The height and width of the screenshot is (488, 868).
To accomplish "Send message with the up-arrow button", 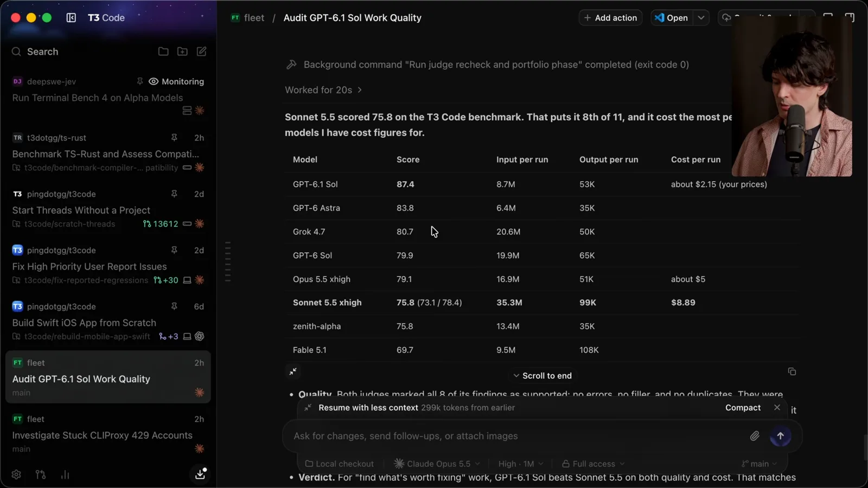I will click(780, 436).
